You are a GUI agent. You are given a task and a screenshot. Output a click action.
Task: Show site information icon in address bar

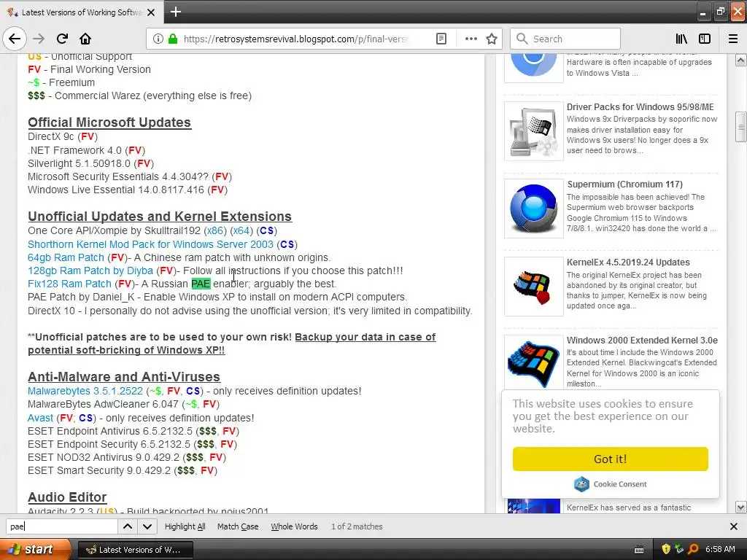point(158,39)
